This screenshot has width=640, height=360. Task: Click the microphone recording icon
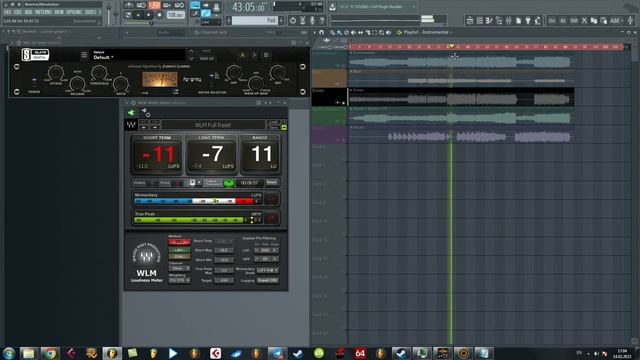pos(312,20)
